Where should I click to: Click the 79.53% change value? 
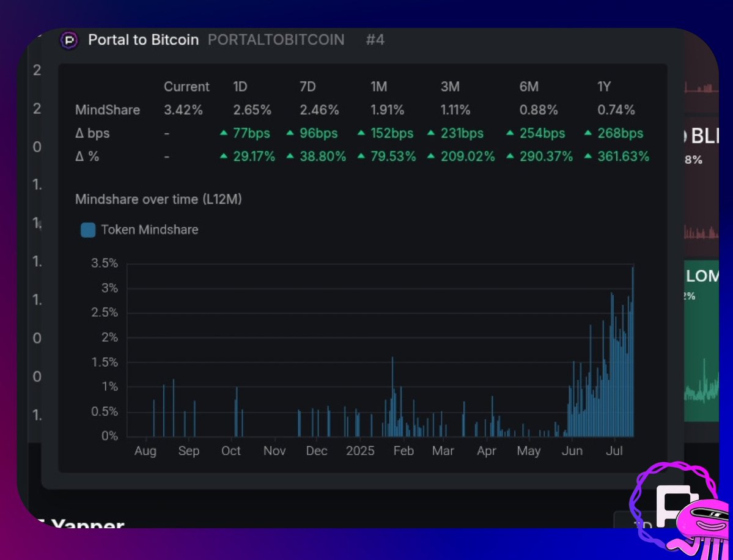pyautogui.click(x=393, y=156)
